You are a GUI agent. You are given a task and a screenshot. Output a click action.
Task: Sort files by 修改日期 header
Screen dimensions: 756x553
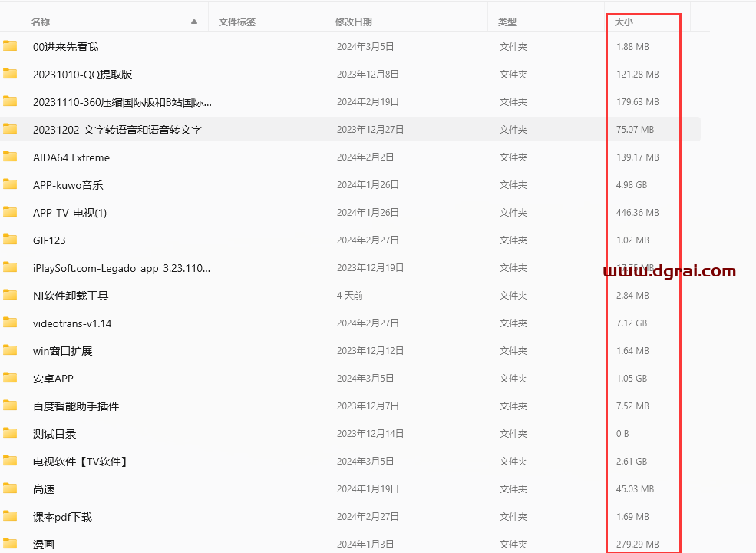click(x=353, y=22)
